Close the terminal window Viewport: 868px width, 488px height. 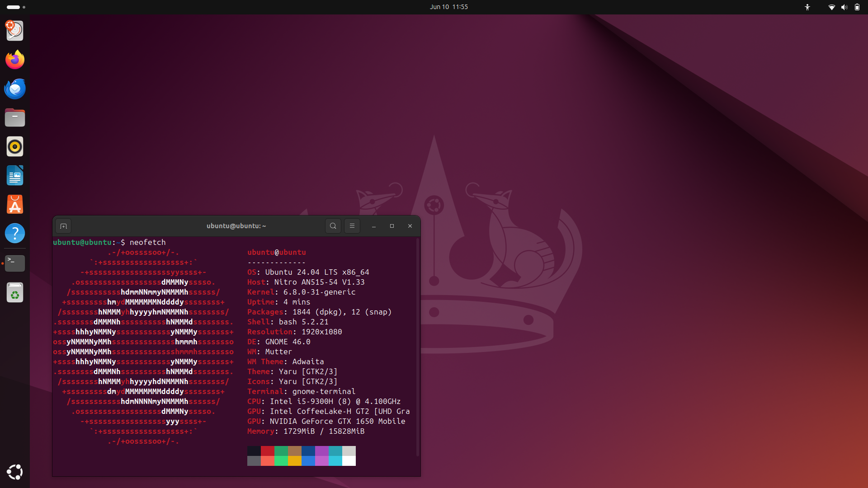point(410,226)
